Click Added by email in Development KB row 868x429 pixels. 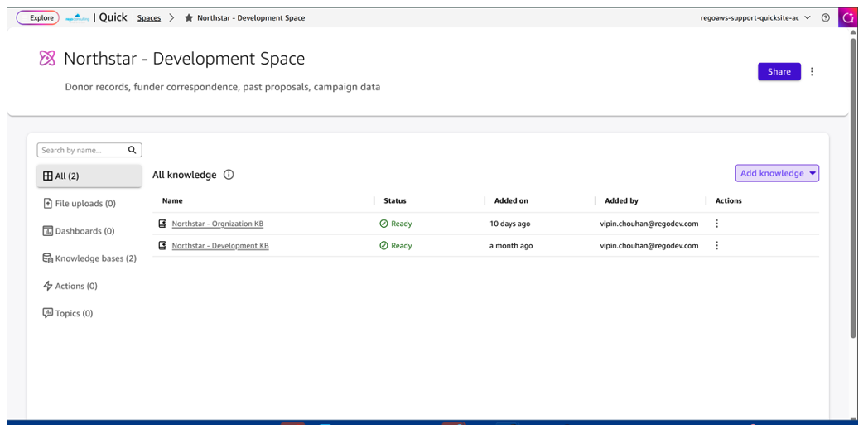(x=649, y=245)
